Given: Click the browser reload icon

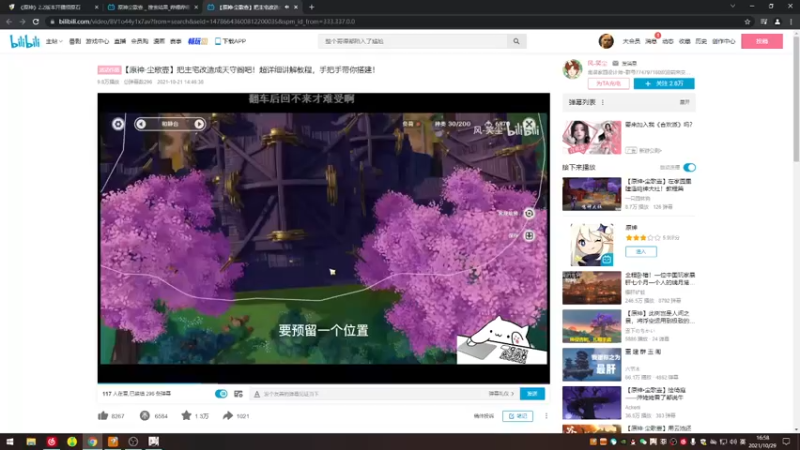Looking at the screenshot, I should coord(36,21).
